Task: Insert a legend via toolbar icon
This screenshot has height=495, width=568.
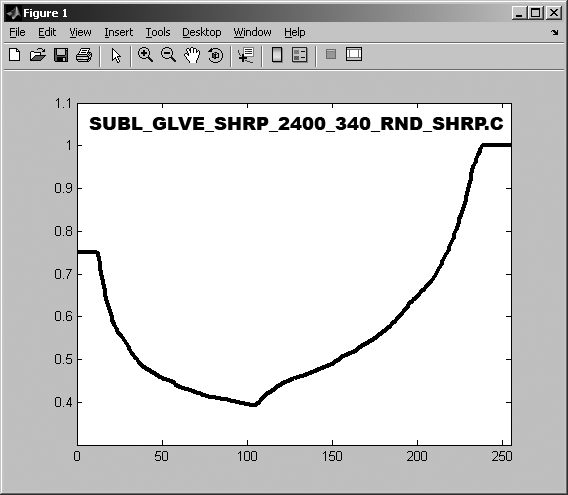Action: (x=300, y=55)
